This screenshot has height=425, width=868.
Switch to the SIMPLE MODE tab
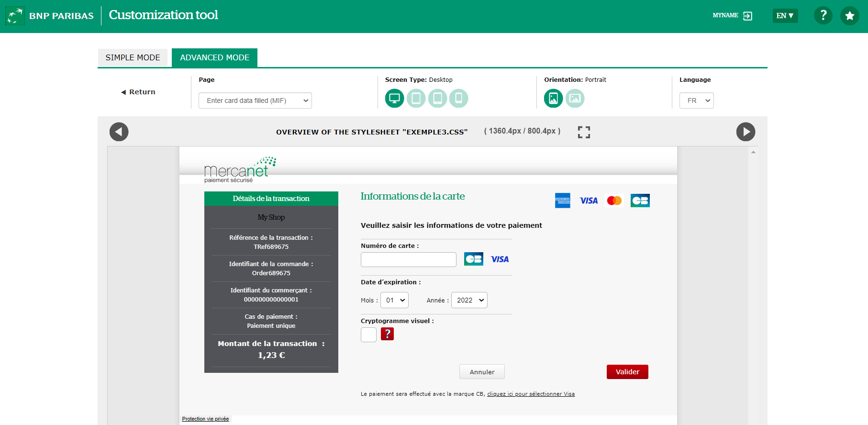point(133,57)
